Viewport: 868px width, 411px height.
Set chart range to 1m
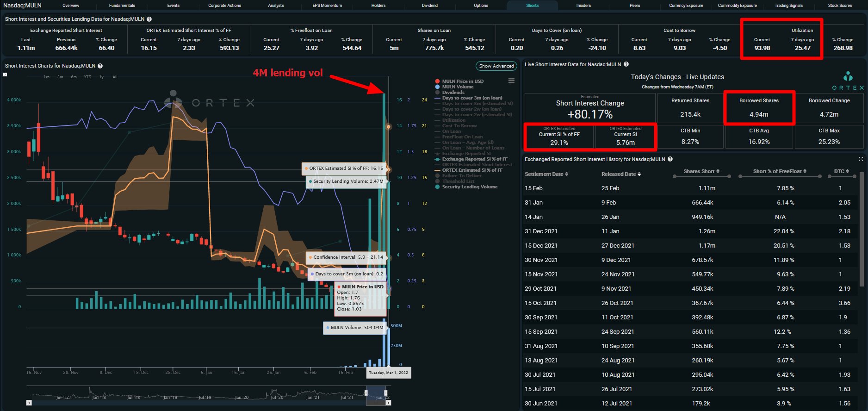click(x=47, y=77)
